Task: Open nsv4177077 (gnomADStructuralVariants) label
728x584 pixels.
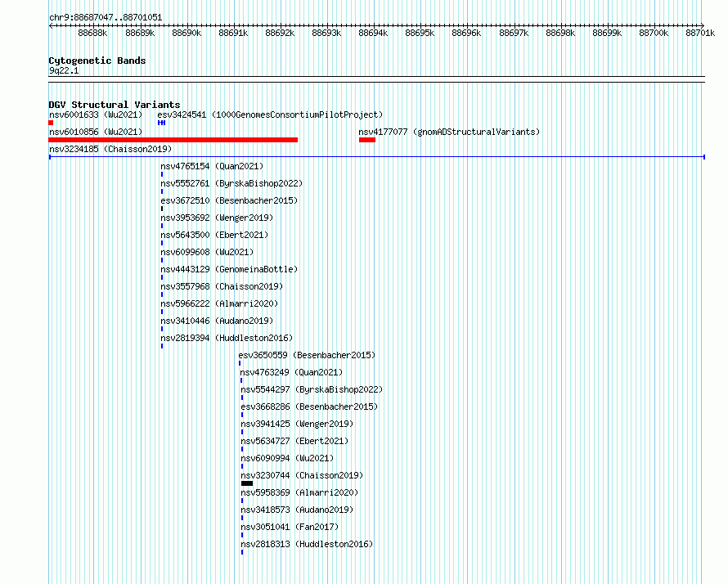Action: (x=449, y=132)
